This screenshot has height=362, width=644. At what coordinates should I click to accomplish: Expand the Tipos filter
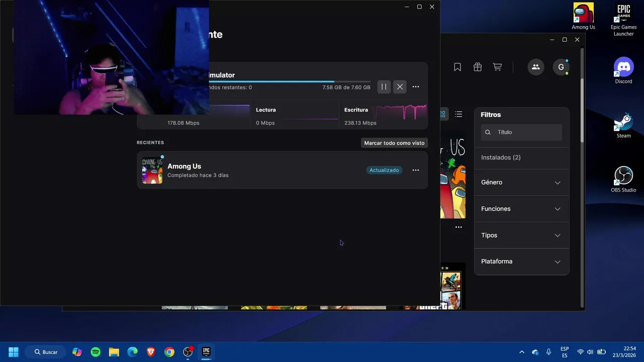(521, 235)
